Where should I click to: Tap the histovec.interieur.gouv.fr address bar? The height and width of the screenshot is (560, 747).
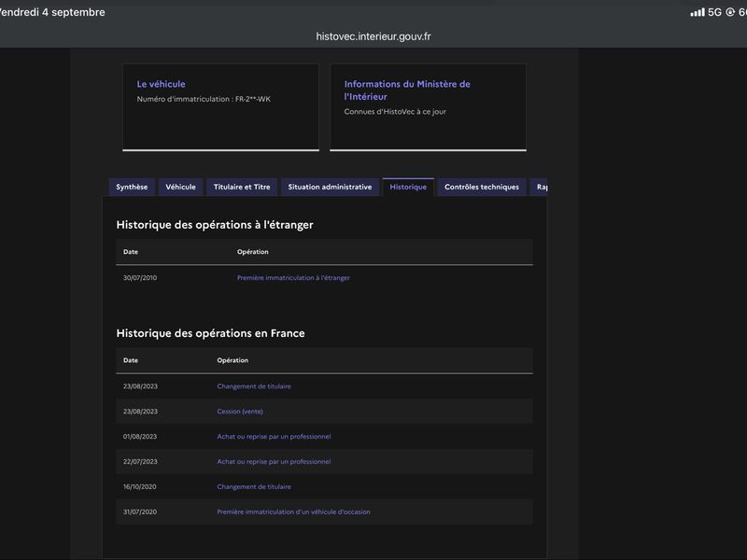tap(373, 36)
